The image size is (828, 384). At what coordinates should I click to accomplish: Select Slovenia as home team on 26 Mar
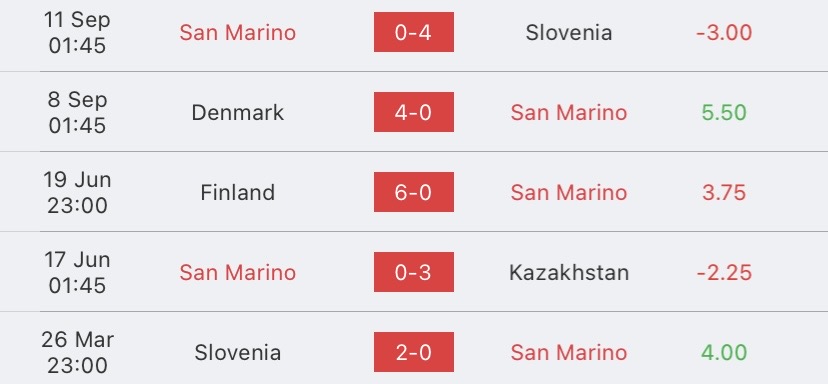238,352
